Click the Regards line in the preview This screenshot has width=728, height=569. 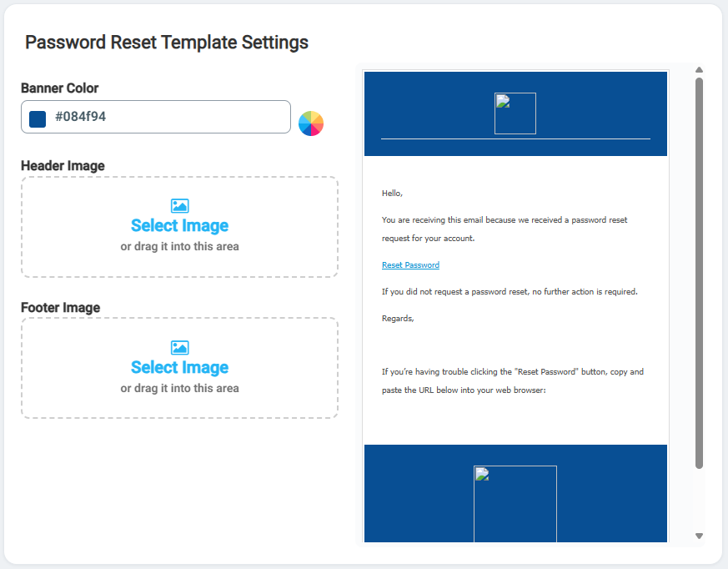click(x=398, y=318)
